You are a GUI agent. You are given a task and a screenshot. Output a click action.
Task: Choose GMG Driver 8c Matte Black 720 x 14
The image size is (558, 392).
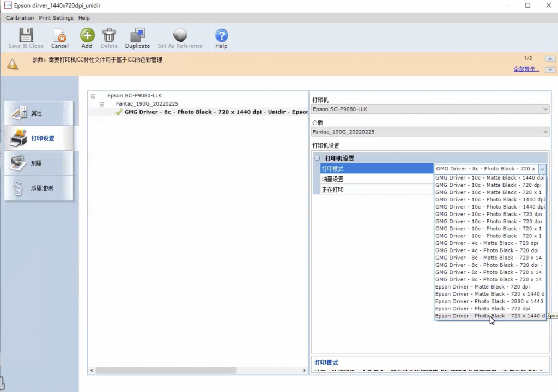click(x=490, y=258)
